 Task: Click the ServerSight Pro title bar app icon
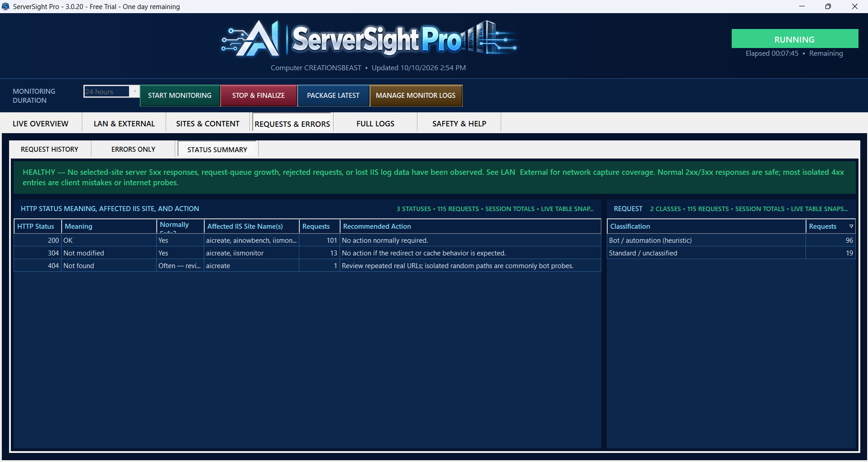click(x=5, y=6)
